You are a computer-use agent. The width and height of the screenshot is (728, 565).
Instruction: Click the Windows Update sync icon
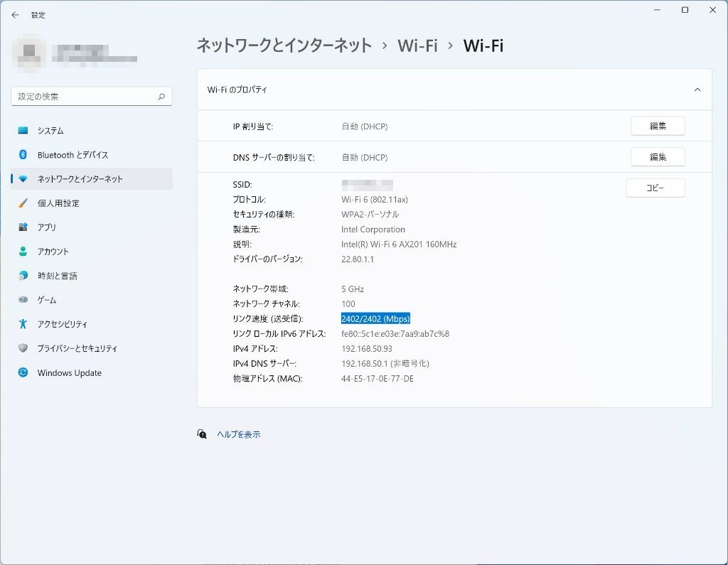[23, 373]
